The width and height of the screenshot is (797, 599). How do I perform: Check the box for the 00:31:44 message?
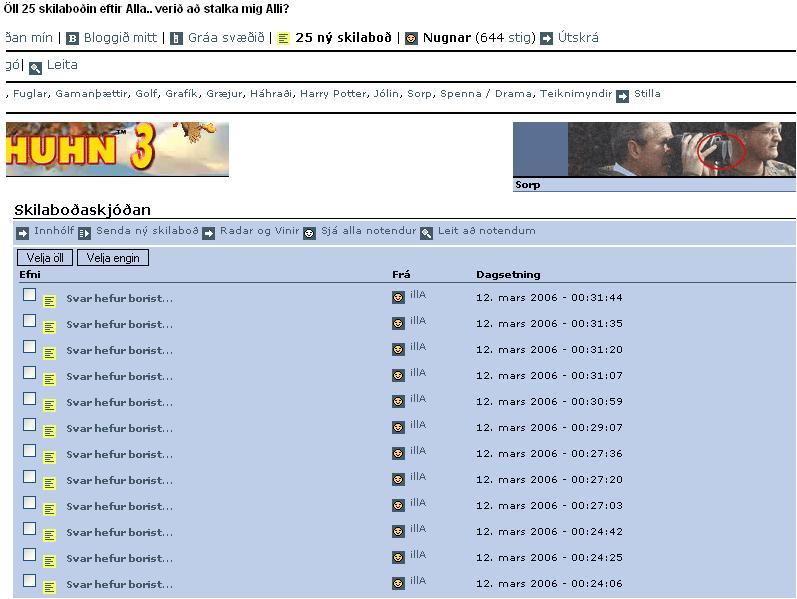(x=29, y=295)
